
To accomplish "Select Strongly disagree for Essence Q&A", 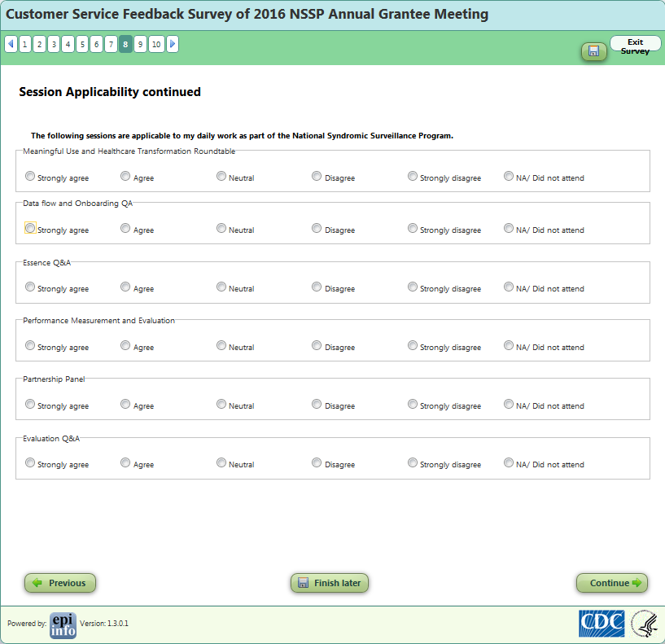I will (x=413, y=287).
